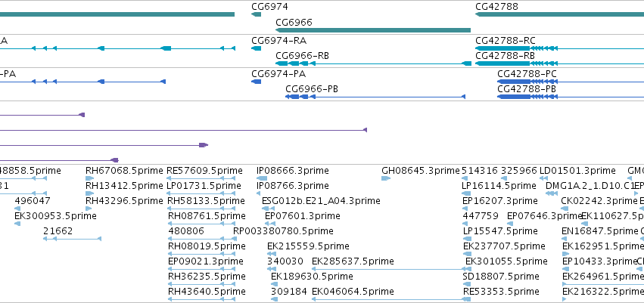Select the LD01501.3prime EST label
644x303 pixels.
[577, 171]
